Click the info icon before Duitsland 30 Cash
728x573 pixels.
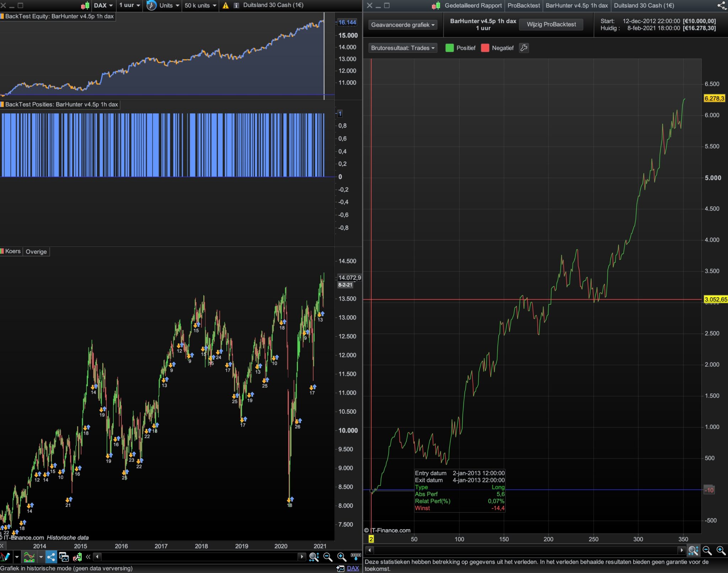point(236,5)
